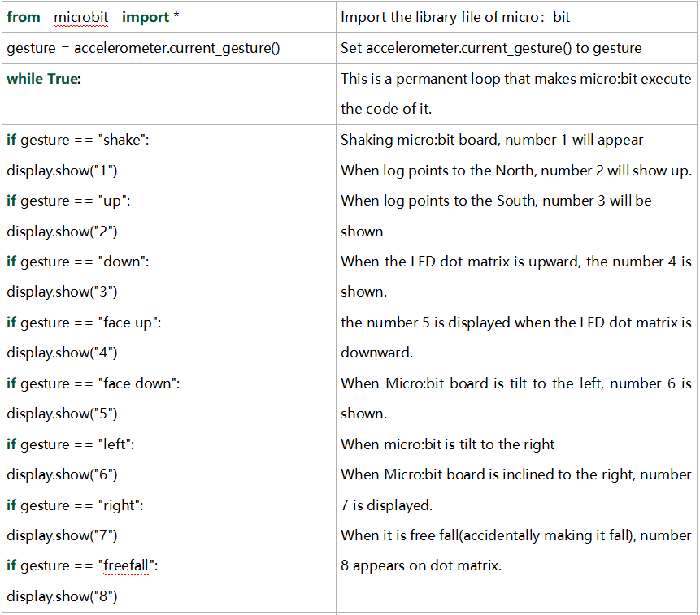Click the 'from' keyword in first row
Screen dimensions: 700x615
[24, 17]
